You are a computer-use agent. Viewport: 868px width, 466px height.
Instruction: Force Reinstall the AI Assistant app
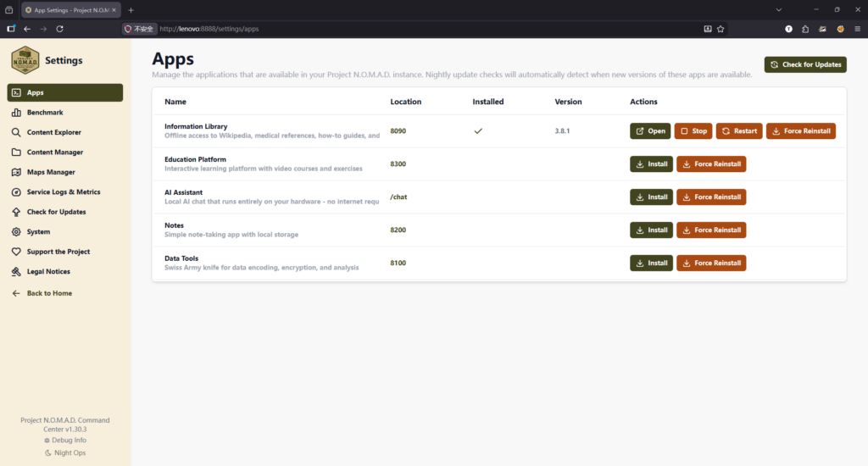click(711, 197)
